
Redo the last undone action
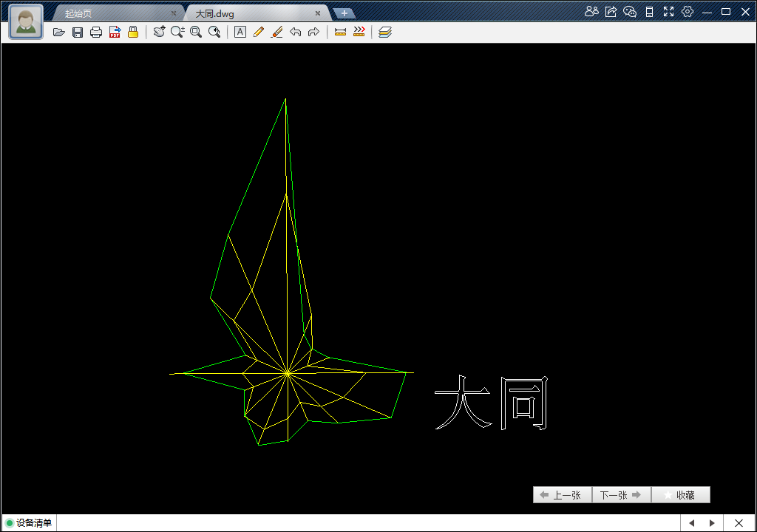pyautogui.click(x=313, y=32)
